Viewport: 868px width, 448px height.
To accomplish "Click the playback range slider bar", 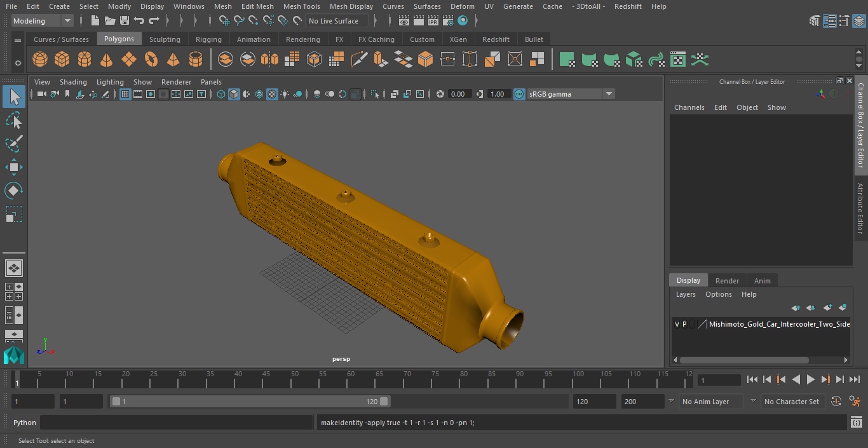I will click(x=250, y=402).
